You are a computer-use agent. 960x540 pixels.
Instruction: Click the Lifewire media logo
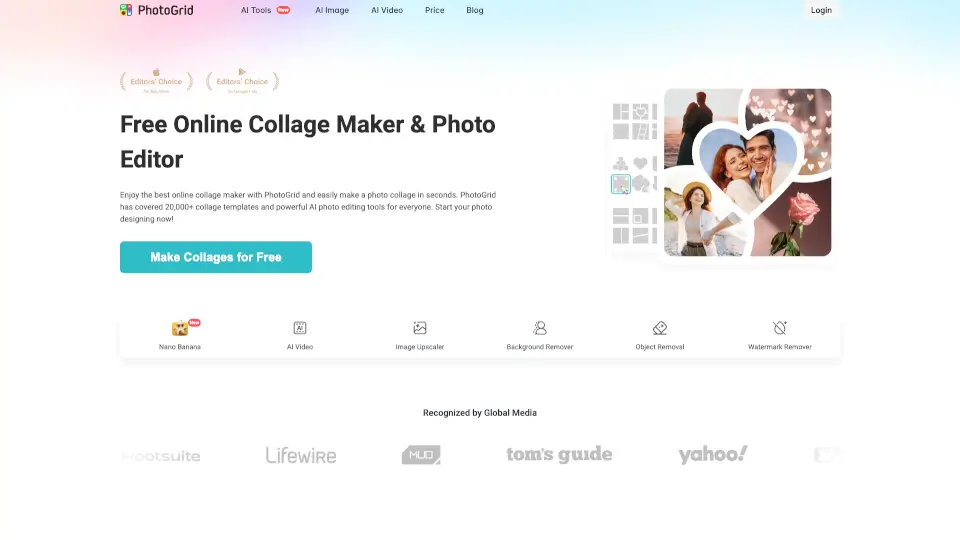click(301, 455)
